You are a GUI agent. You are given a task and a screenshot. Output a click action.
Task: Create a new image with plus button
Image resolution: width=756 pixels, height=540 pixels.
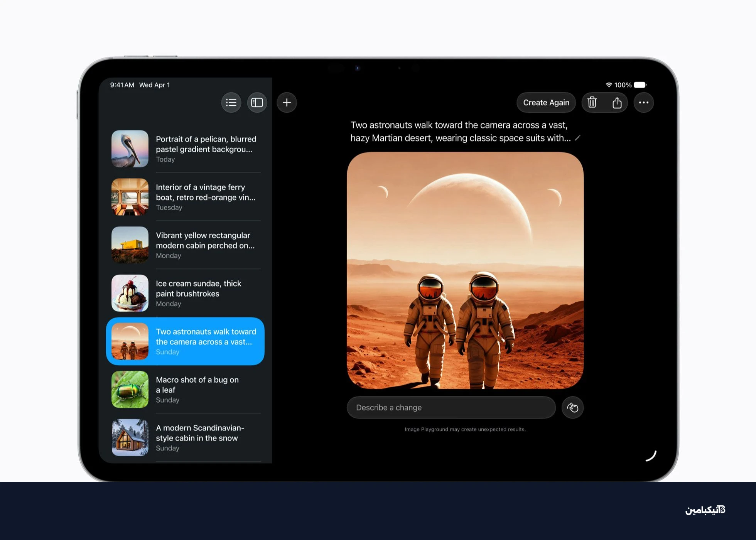pos(287,103)
